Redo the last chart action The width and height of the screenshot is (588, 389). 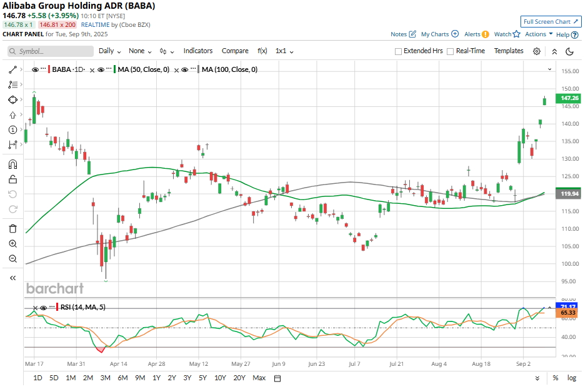point(12,209)
